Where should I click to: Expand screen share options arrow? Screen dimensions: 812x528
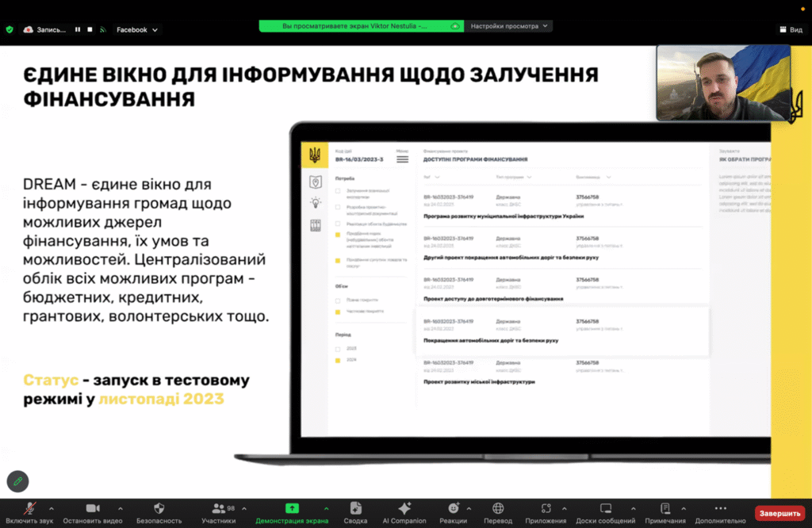click(x=326, y=509)
